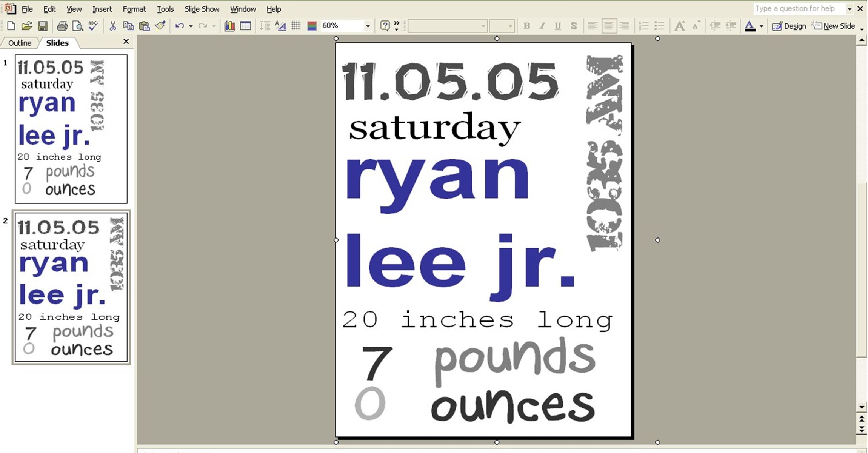Click the Insert Table icon
This screenshot has width=868, height=453.
tap(245, 26)
